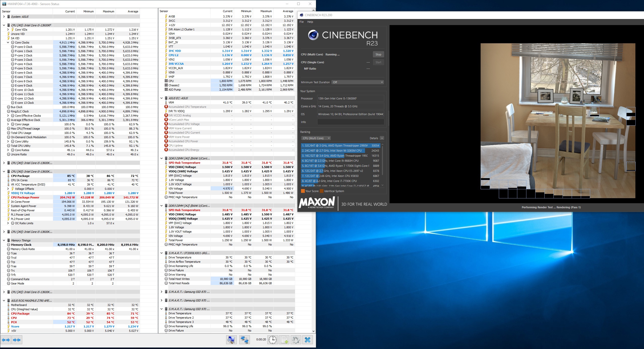Open the CPU (Multi Core) ranking dropdown
Image resolution: width=644 pixels, height=349 pixels.
(316, 138)
